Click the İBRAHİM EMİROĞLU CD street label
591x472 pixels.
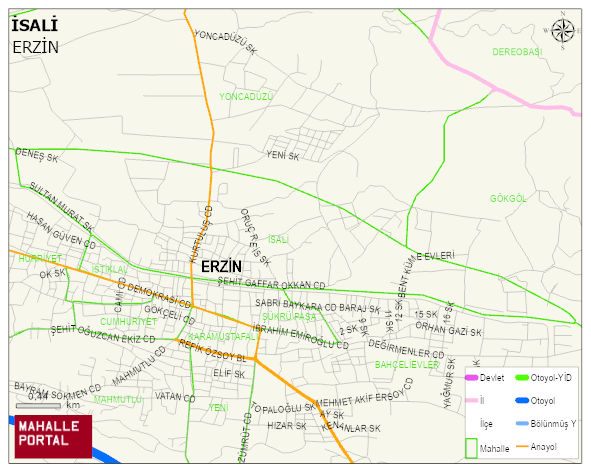coord(301,336)
